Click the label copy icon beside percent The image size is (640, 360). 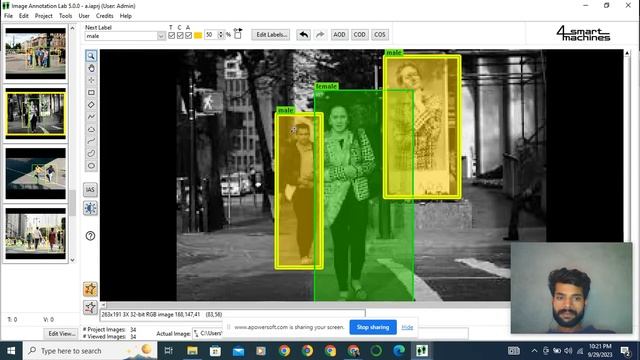(x=238, y=33)
